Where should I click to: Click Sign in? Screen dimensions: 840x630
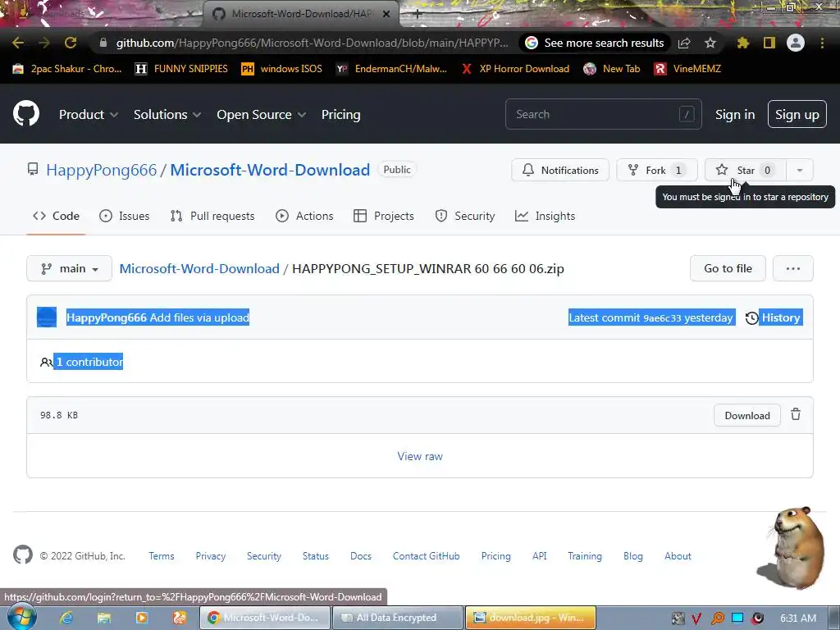point(734,114)
